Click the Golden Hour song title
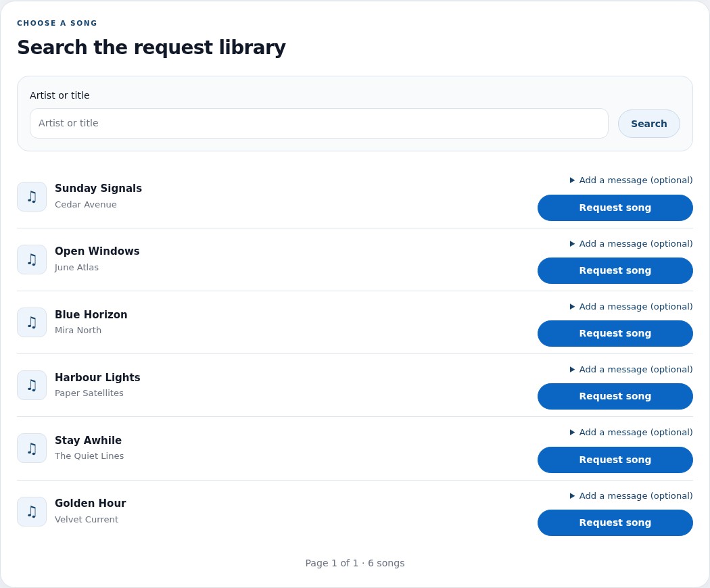The image size is (710, 588). click(91, 504)
